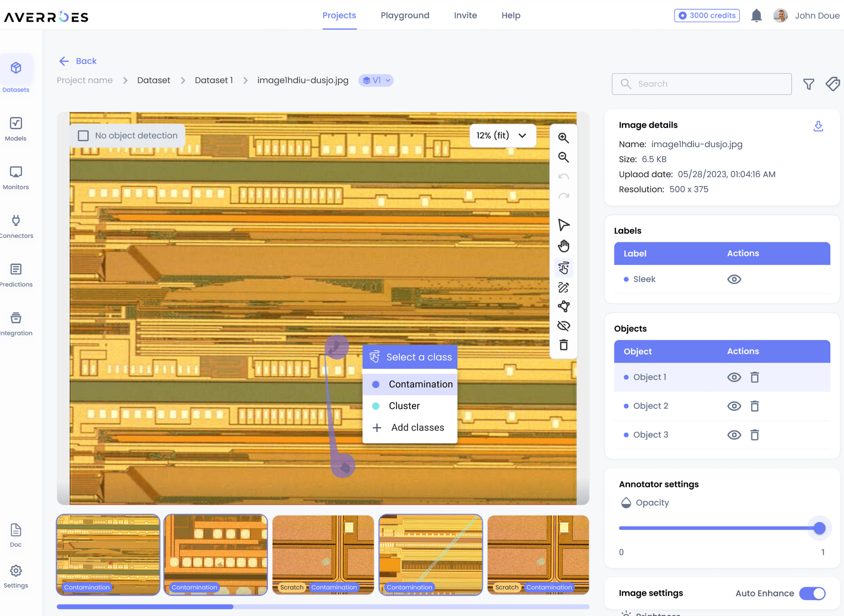Screen dimensions: 844x616
Task: Toggle the Auto Enhance switch
Action: (x=812, y=593)
